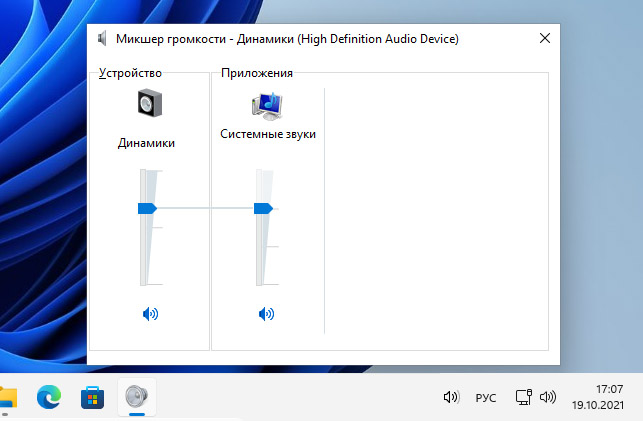Screen dimensions: 643x421
Task: Click the Динамики volume slider thumb
Action: coord(147,208)
